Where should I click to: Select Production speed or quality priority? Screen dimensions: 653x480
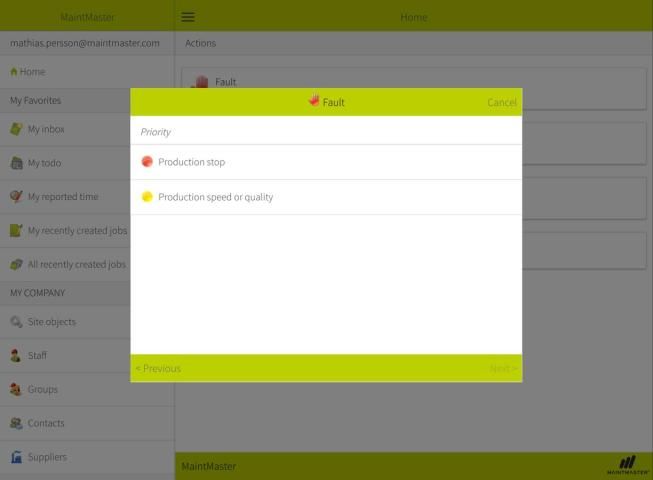click(x=215, y=197)
